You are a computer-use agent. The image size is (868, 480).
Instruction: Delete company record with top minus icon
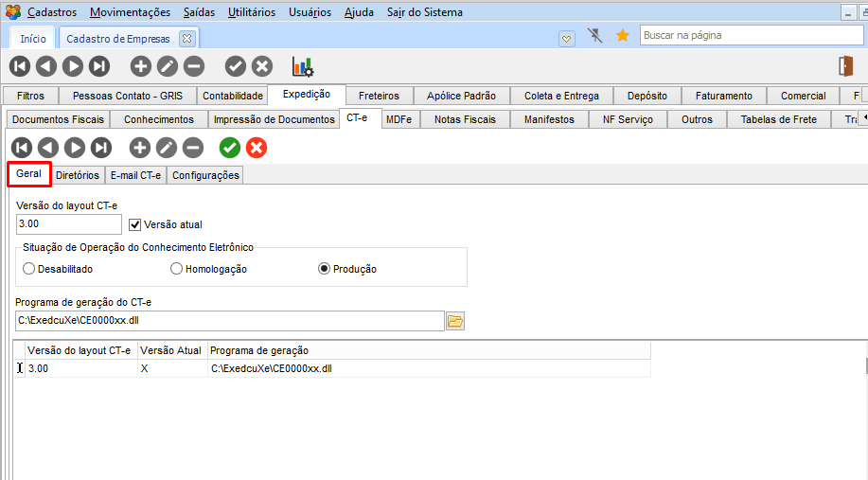194,66
